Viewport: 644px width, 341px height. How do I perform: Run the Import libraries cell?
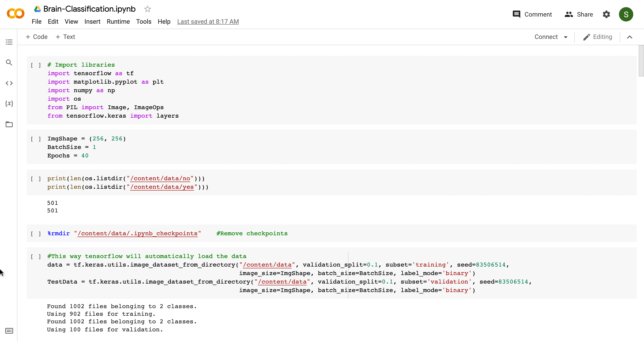click(x=36, y=65)
